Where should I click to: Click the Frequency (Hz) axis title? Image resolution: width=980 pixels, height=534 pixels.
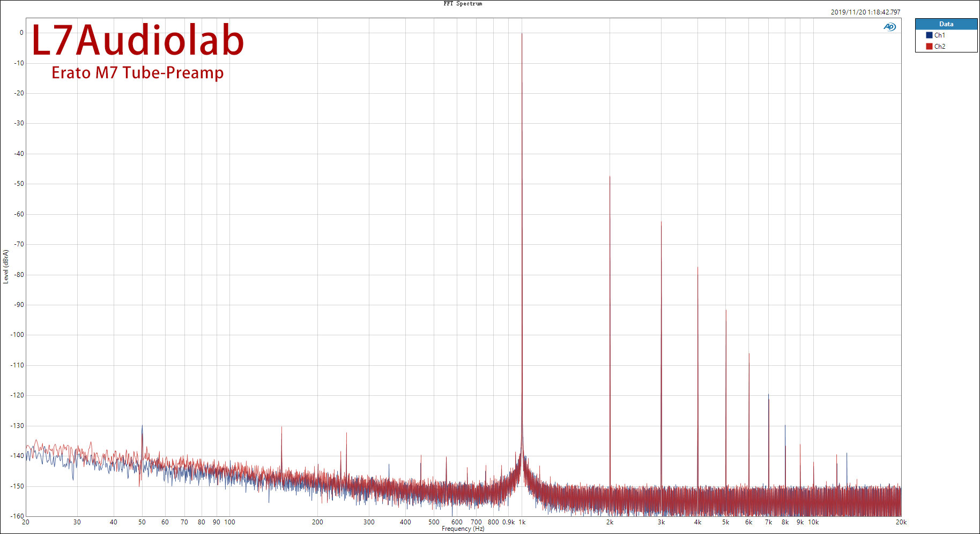[463, 529]
